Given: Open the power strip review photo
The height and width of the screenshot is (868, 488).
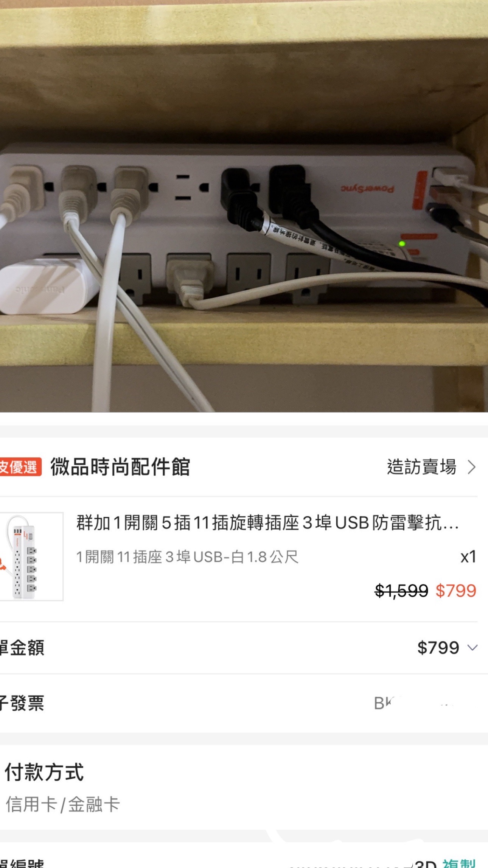Looking at the screenshot, I should (x=244, y=206).
